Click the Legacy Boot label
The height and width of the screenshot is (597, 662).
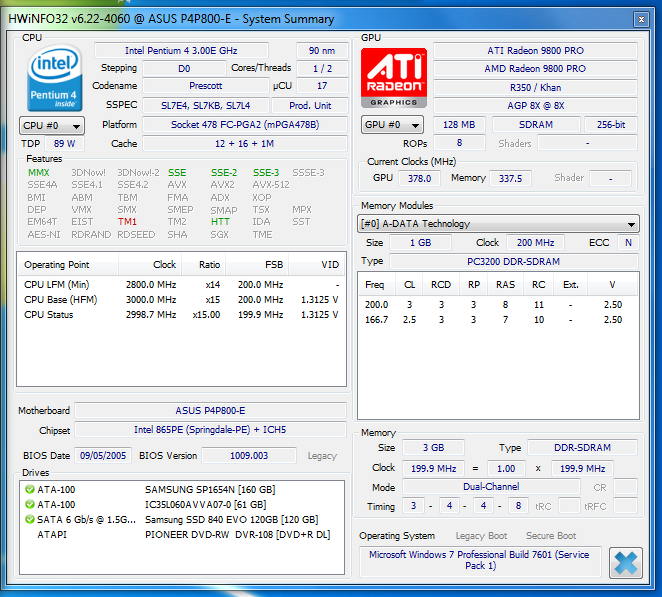[481, 536]
